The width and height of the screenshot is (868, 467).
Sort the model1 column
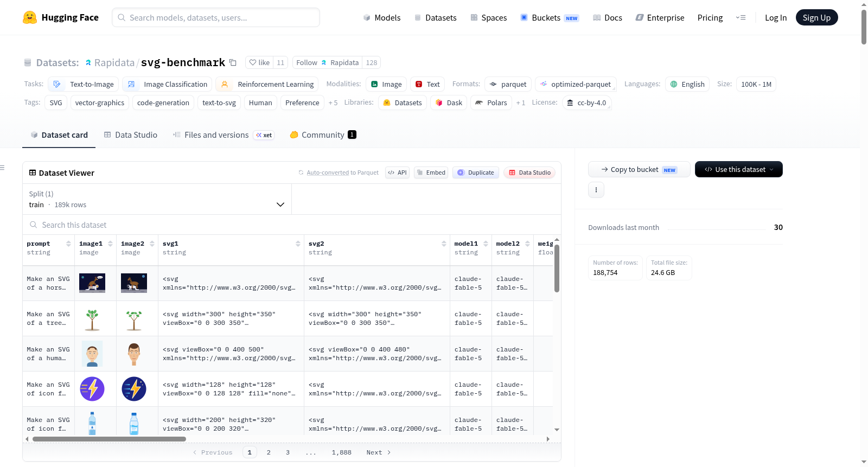[486, 244]
